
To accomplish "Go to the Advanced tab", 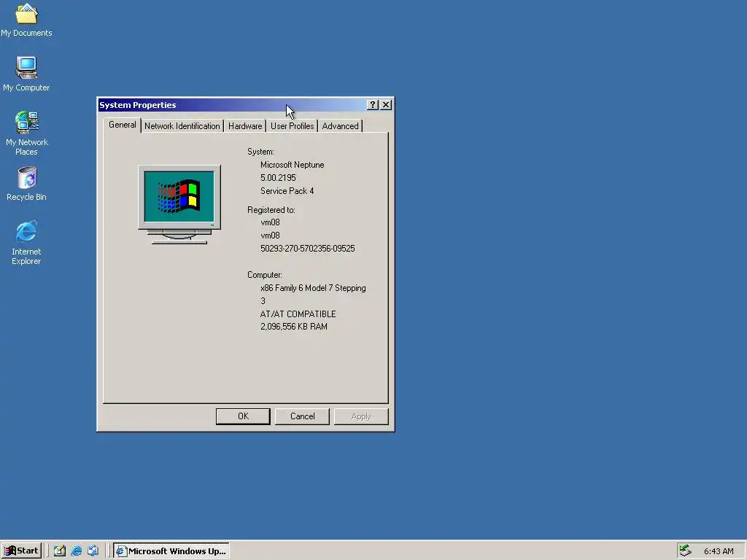I will pos(340,126).
